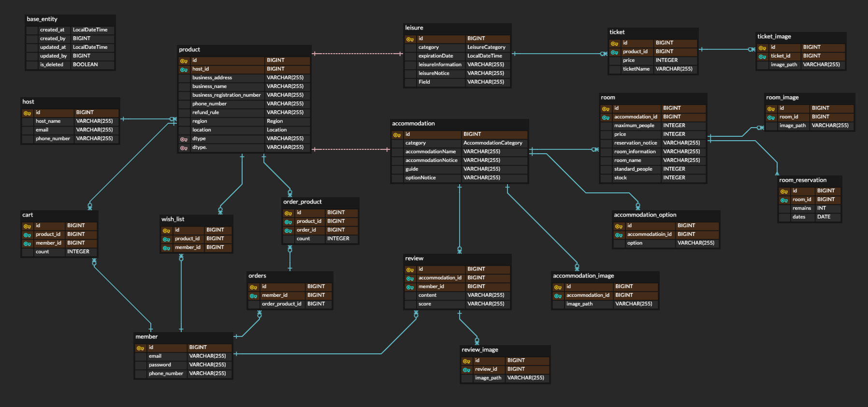Image resolution: width=868 pixels, height=407 pixels.
Task: Select the key icon of room accommodation_id
Action: (606, 117)
